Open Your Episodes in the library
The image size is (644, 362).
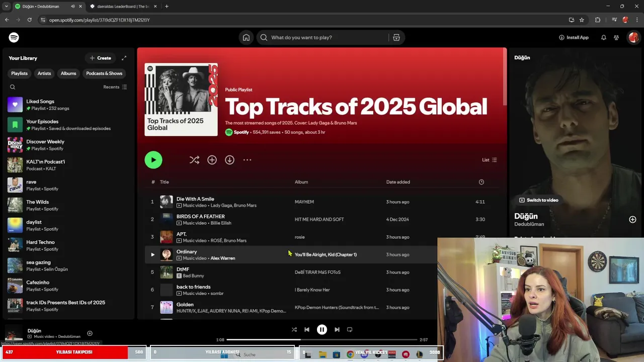point(68,125)
